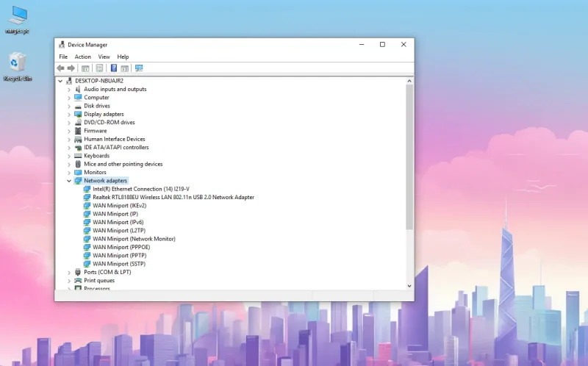The image size is (588, 366).
Task: Open the Action menu
Action: [82, 57]
